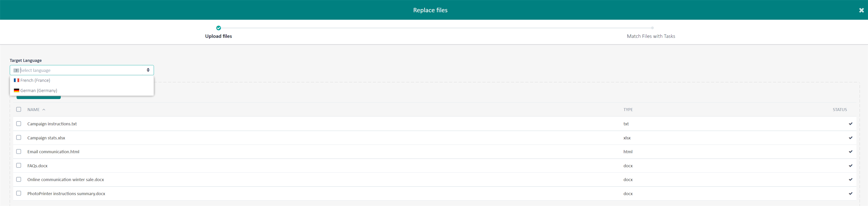Viewport: 868px width, 206px height.
Task: Check the Campaign stats.xlsx checkbox
Action: [19, 137]
